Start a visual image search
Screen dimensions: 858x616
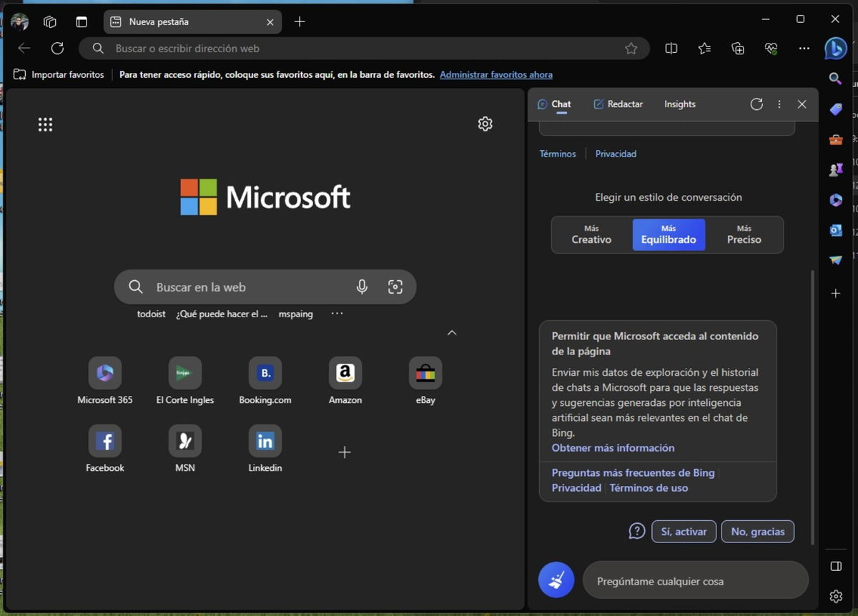pyautogui.click(x=395, y=286)
